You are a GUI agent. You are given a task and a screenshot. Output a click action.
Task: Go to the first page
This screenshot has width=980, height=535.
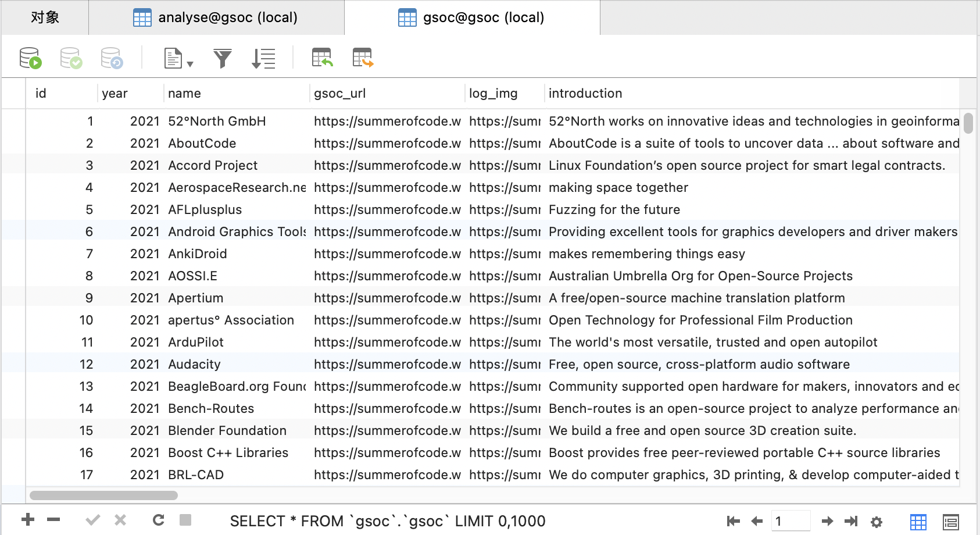[x=734, y=521]
